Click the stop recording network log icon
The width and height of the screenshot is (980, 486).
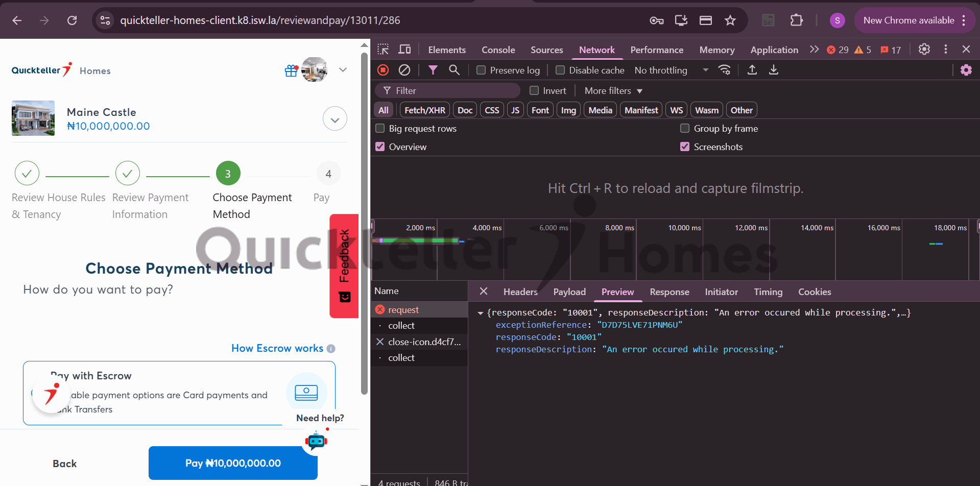tap(383, 70)
